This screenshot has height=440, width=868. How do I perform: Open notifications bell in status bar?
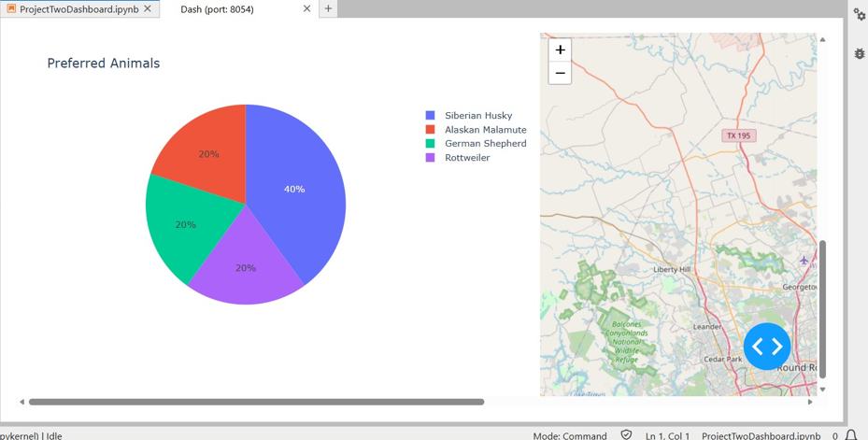click(x=851, y=435)
